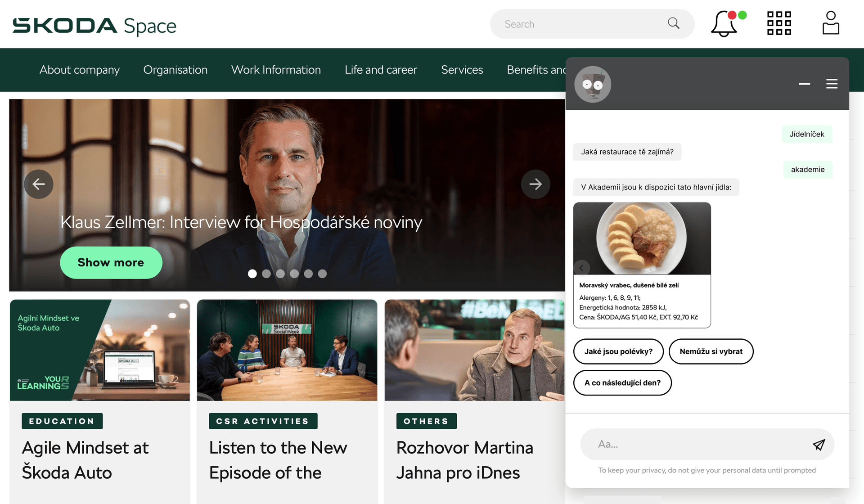Send chat message with paper plane icon
Screen dimensions: 864x504
tap(819, 445)
